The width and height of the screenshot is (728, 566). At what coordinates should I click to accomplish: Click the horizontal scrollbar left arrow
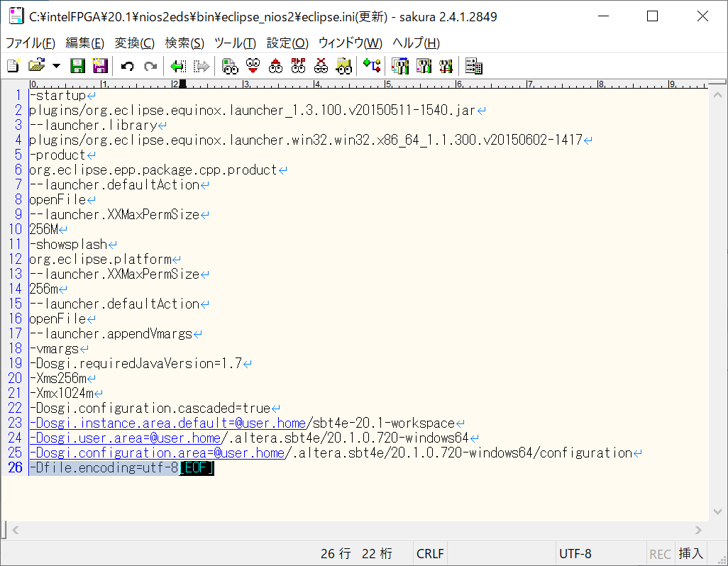pyautogui.click(x=16, y=530)
